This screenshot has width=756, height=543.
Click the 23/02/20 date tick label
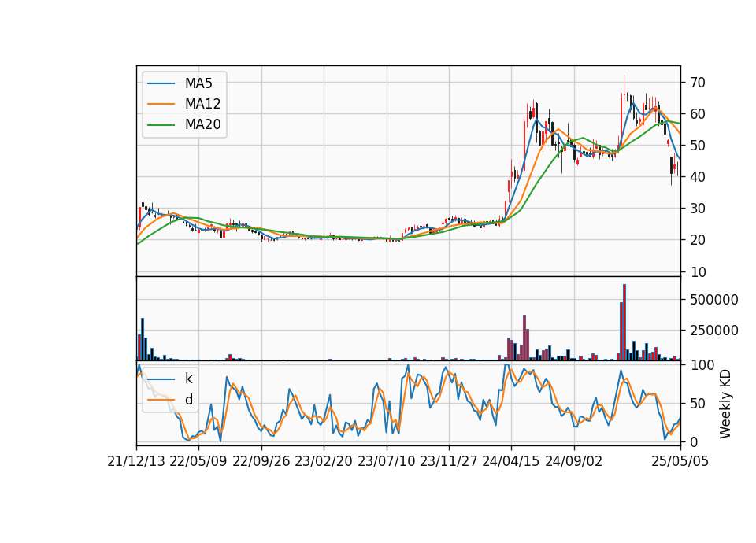[324, 461]
